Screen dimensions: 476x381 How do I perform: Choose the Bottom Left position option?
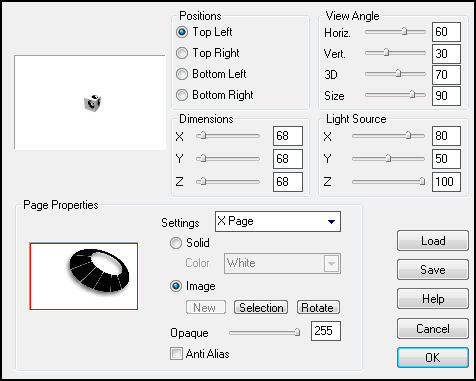182,74
